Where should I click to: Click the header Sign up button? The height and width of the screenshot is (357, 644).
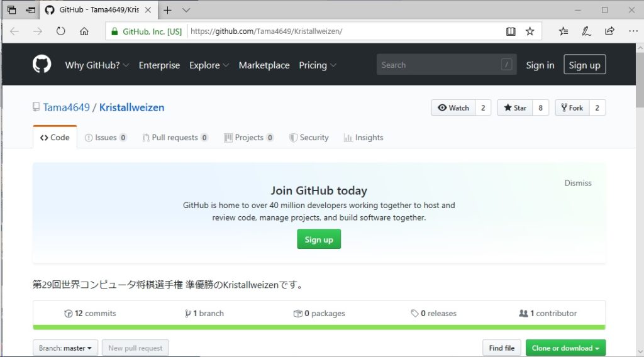pos(584,65)
